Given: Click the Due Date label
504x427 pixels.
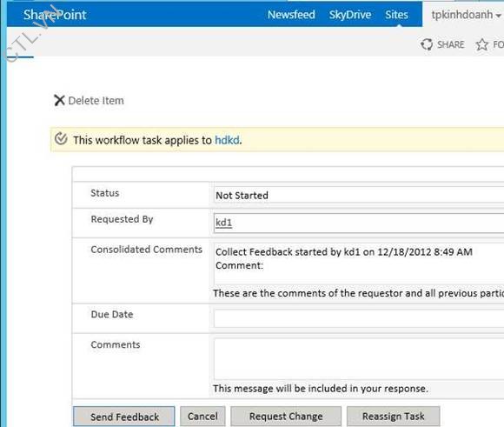Looking at the screenshot, I should [112, 314].
